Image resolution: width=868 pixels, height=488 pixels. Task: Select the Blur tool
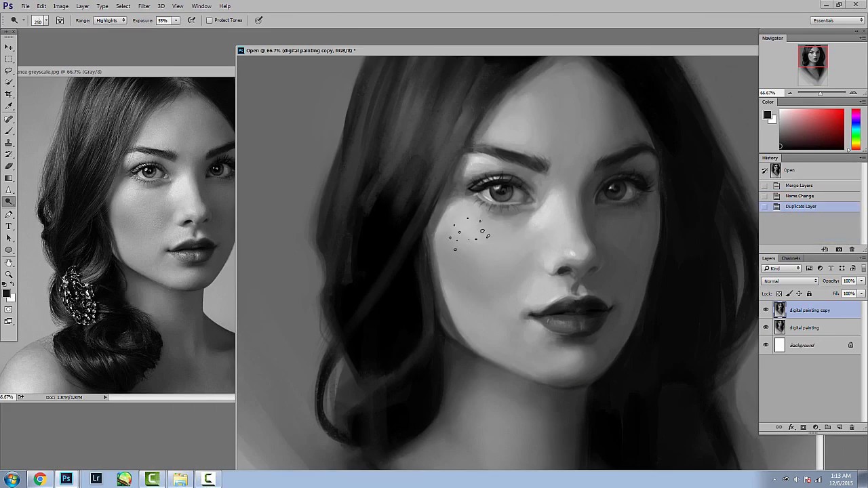click(9, 190)
